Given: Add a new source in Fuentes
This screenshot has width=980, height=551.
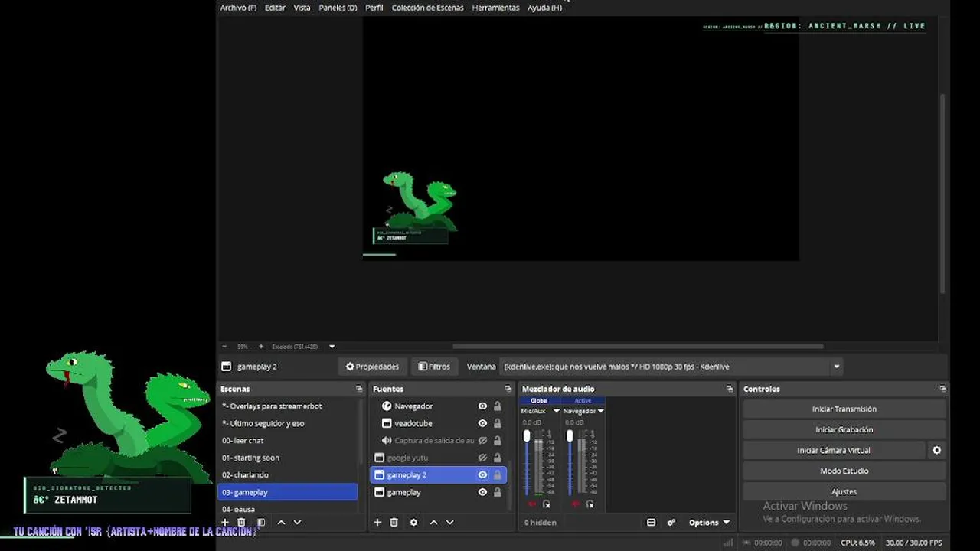Looking at the screenshot, I should click(377, 522).
